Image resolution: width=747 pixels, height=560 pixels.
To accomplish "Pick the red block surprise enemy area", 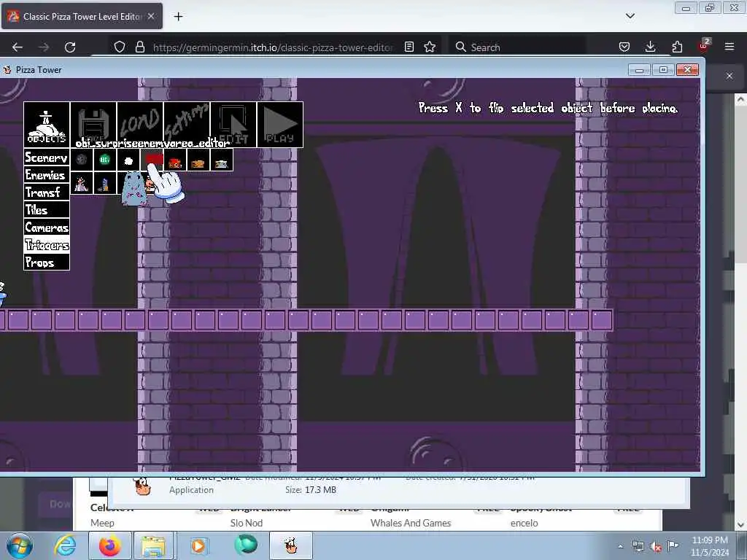I will [152, 160].
